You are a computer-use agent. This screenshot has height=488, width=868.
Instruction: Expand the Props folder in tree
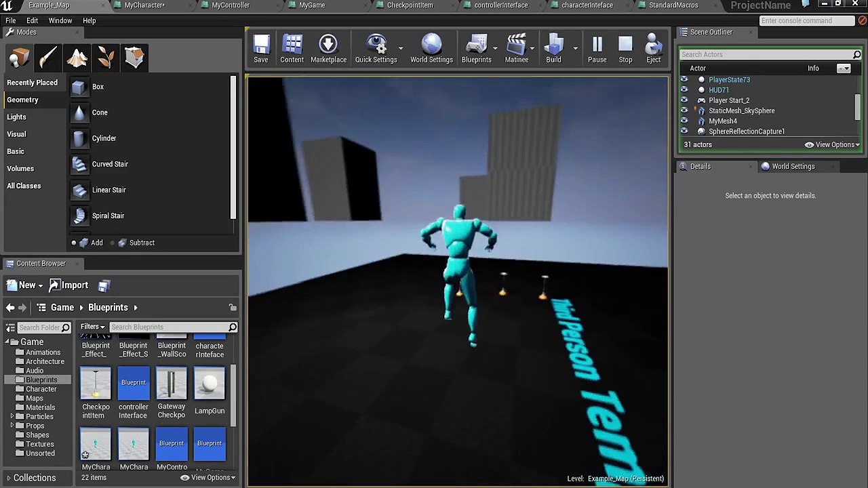12,426
